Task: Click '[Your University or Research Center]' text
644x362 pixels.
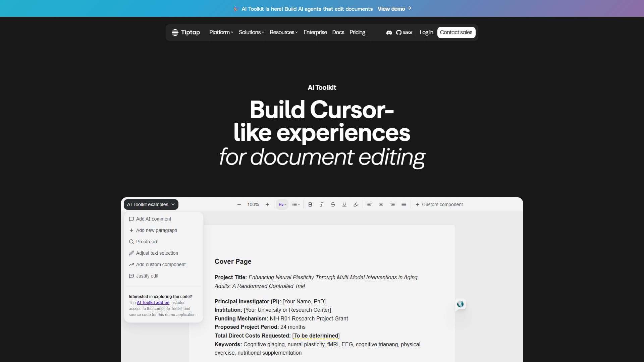Action: (287, 310)
